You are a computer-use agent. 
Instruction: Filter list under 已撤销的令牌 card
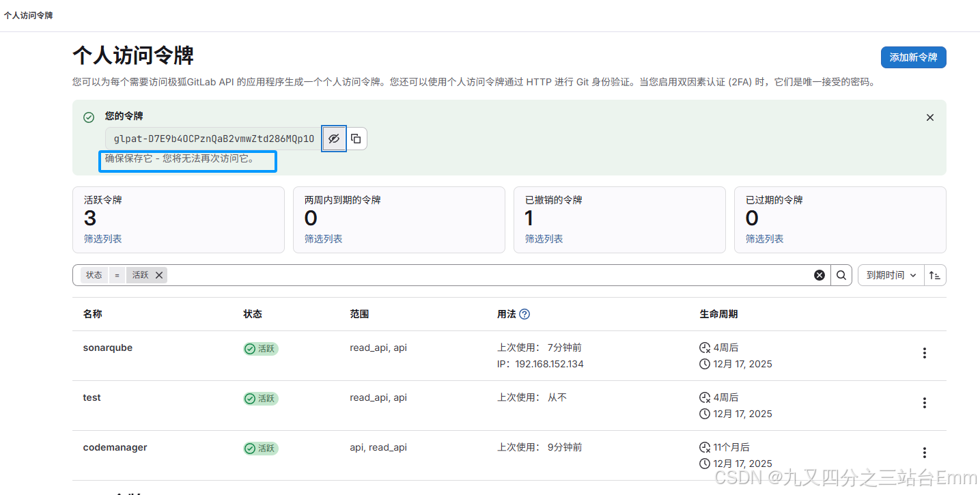pos(544,239)
